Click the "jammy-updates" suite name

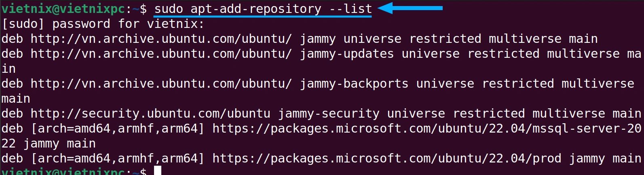click(347, 54)
